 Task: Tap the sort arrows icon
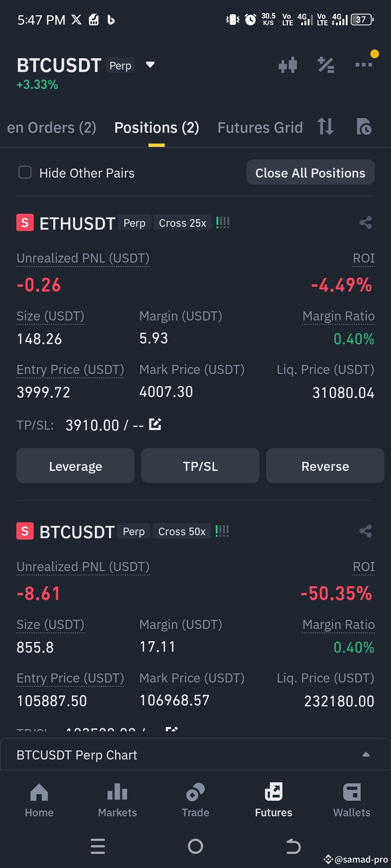click(x=325, y=127)
